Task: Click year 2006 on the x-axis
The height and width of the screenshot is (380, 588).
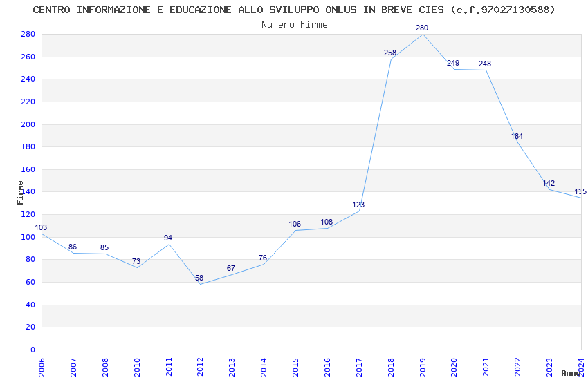Action: coord(42,364)
